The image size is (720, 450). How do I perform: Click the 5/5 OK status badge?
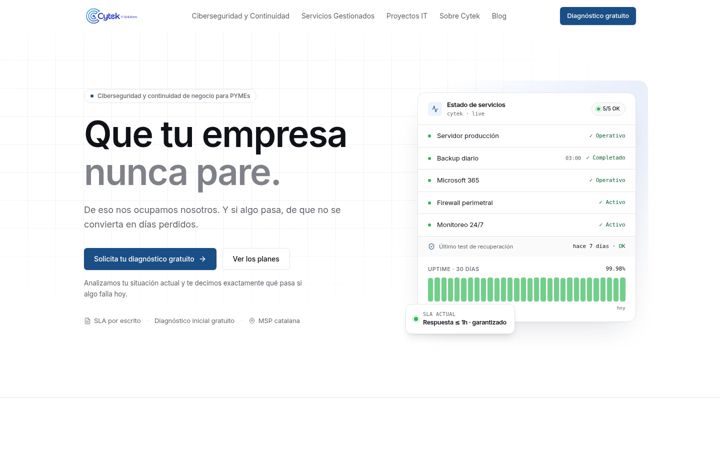(608, 109)
